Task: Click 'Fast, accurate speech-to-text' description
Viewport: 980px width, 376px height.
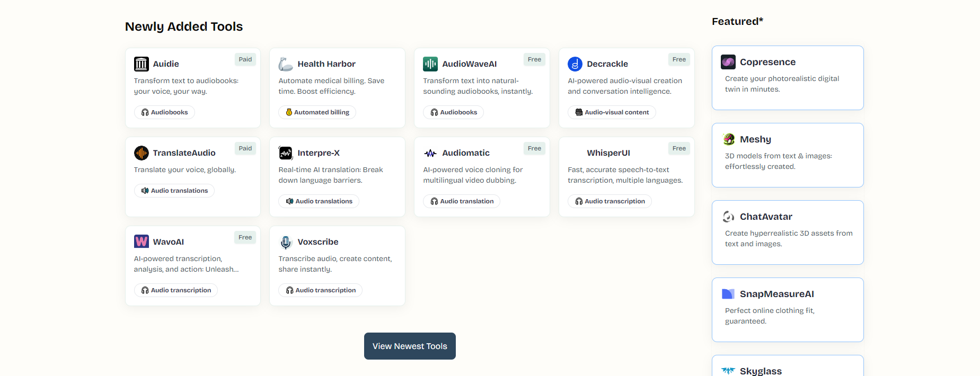Action: click(625, 175)
